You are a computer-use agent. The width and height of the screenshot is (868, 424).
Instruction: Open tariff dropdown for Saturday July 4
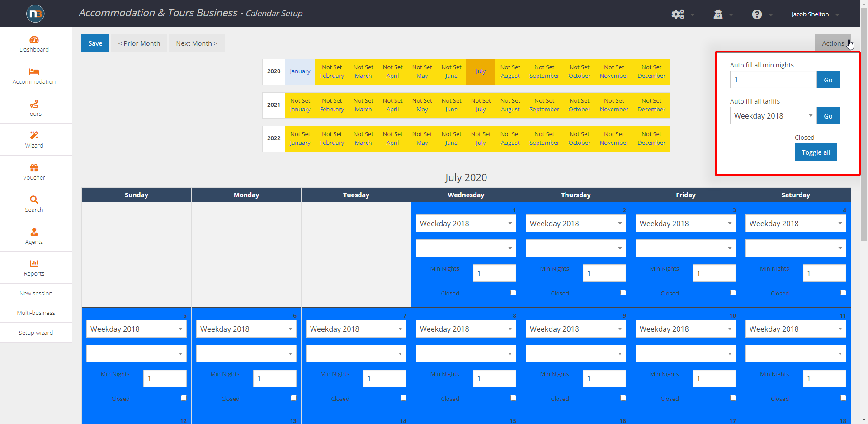coord(796,224)
